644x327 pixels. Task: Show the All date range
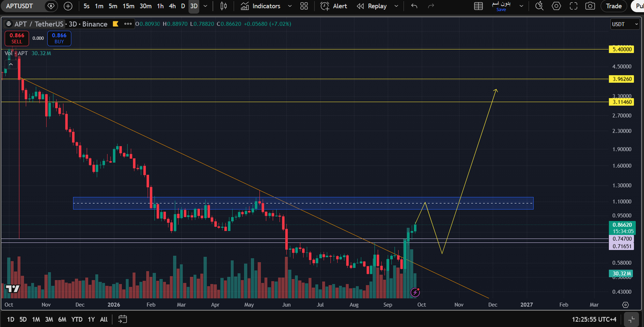point(104,319)
